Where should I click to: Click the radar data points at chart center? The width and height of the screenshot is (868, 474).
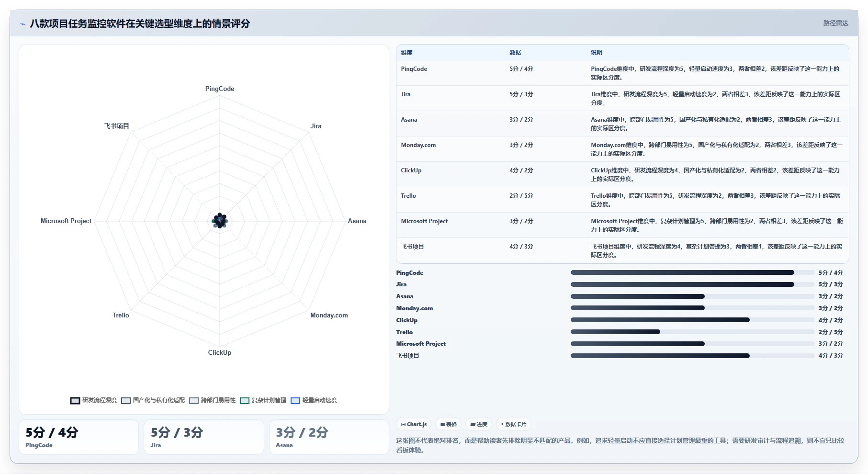click(x=220, y=221)
